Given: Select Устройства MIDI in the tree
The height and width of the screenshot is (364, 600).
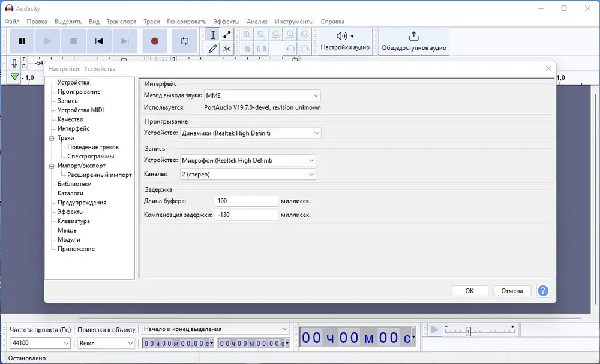Looking at the screenshot, I should [80, 110].
